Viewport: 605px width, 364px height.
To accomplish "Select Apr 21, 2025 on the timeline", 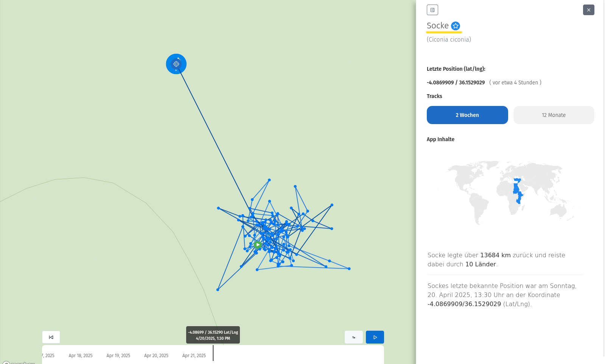I will tap(194, 356).
